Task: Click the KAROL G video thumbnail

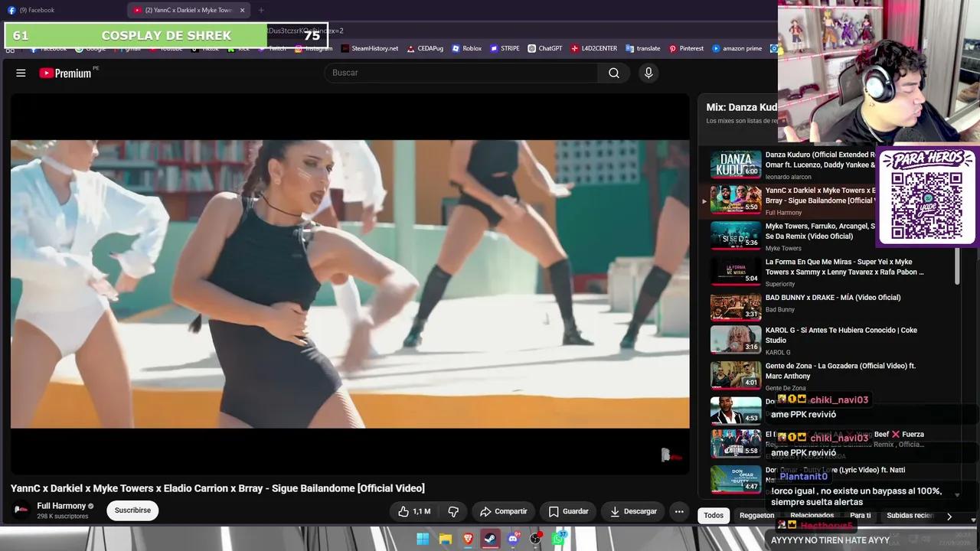Action: pos(736,341)
